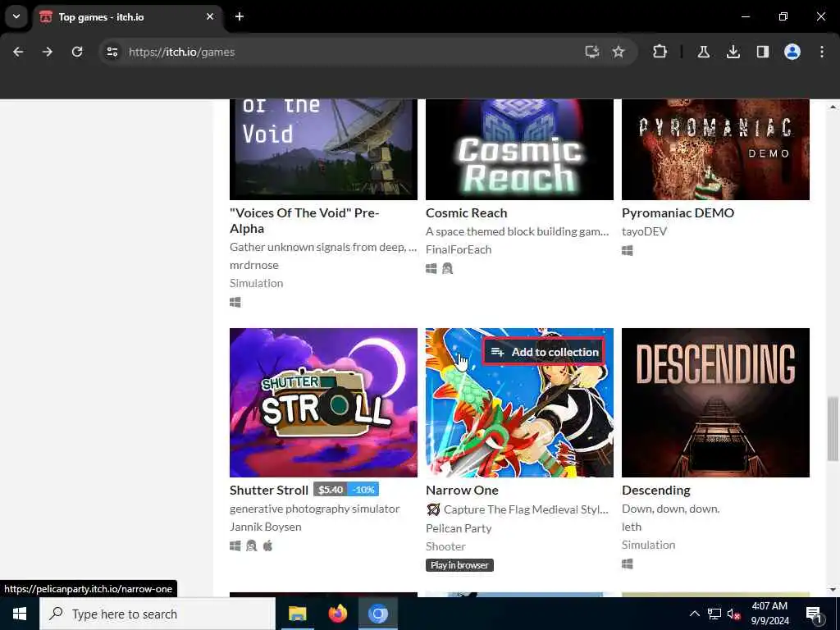Bookmark this page with the star icon

point(619,52)
